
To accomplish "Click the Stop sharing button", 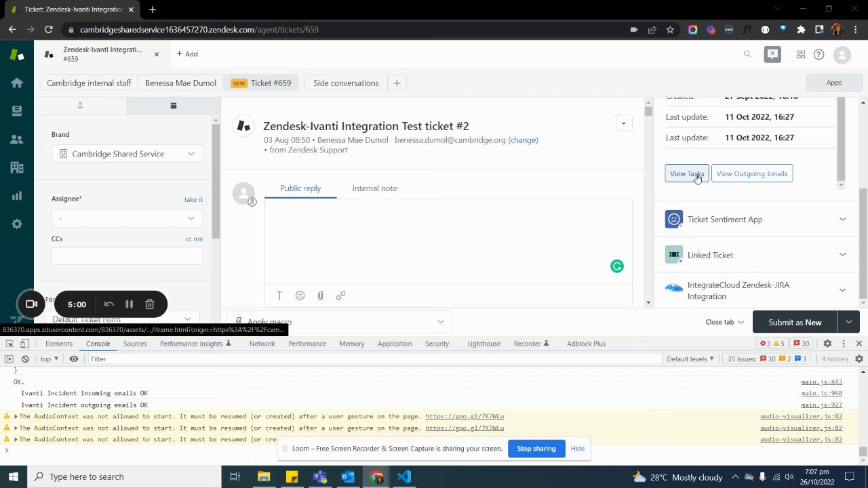I will pos(536,449).
